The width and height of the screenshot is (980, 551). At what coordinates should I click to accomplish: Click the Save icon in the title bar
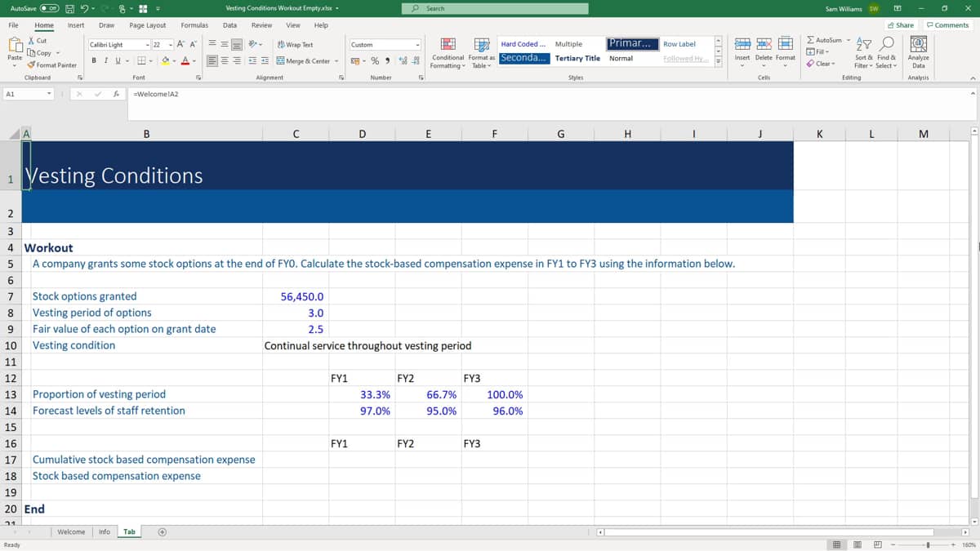(71, 8)
